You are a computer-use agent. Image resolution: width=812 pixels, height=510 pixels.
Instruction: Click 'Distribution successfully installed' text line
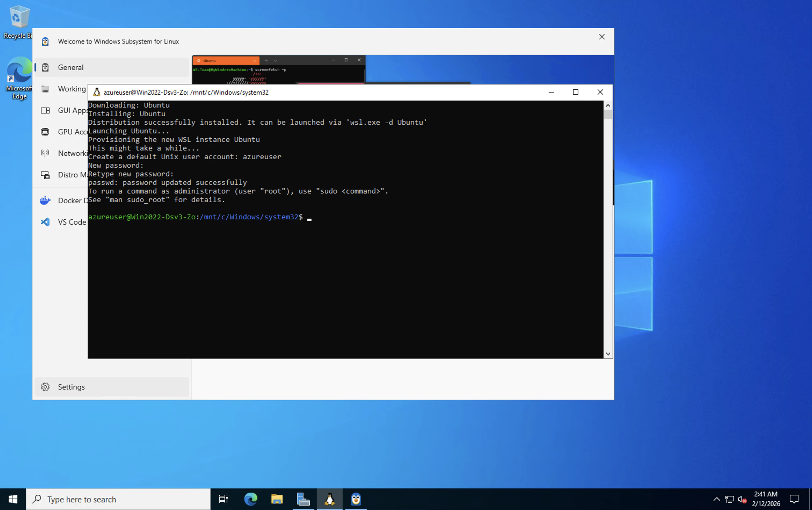[258, 123]
